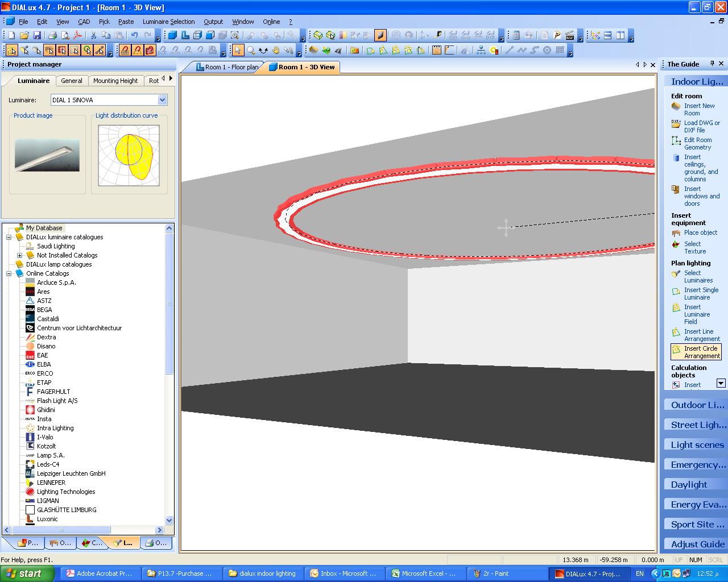Screen dimensions: 728x582
Task: Open the Luminaire dropdown showing DIAL 1 SiNOVA
Action: click(163, 99)
